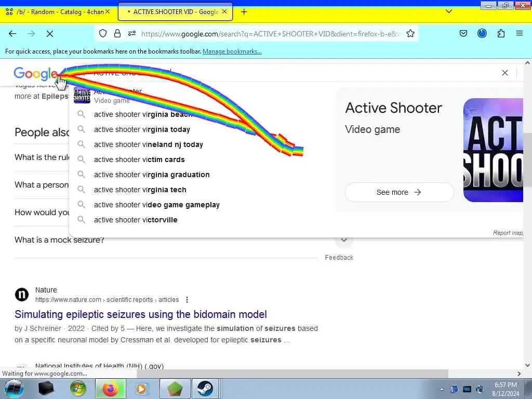The height and width of the screenshot is (399, 532).
Task: Expand the list all tabs dropdown arrow
Action: pos(449,11)
